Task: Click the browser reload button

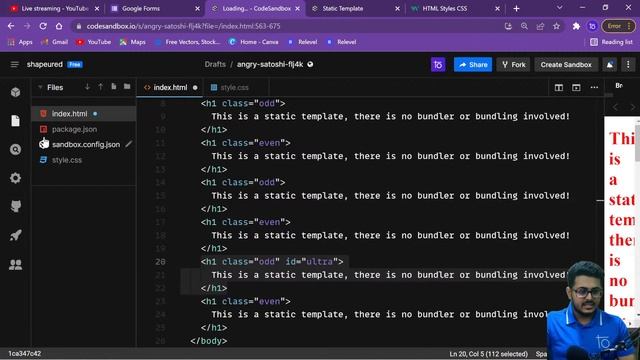Action: [x=43, y=26]
